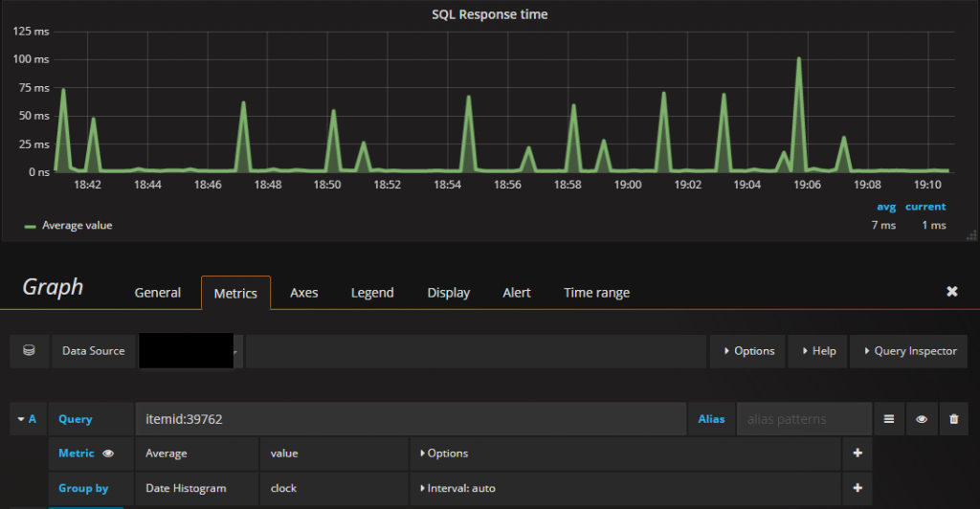The image size is (980, 509).
Task: Expand the Query Inspector
Action: pos(909,351)
